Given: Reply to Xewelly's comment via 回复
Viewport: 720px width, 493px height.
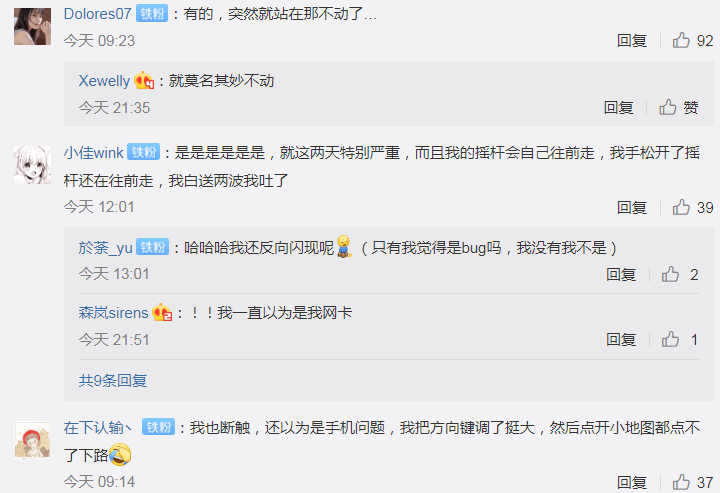Looking at the screenshot, I should tap(618, 107).
